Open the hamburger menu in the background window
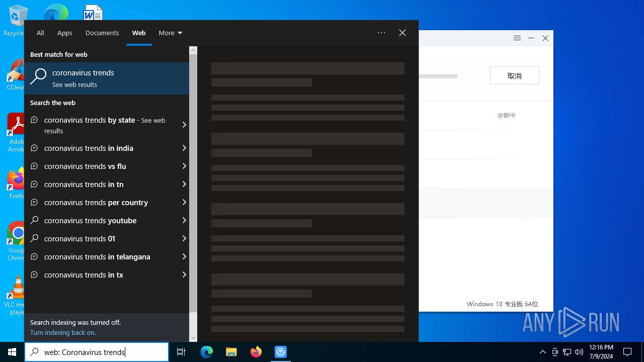This screenshot has height=362, width=644. (x=517, y=38)
